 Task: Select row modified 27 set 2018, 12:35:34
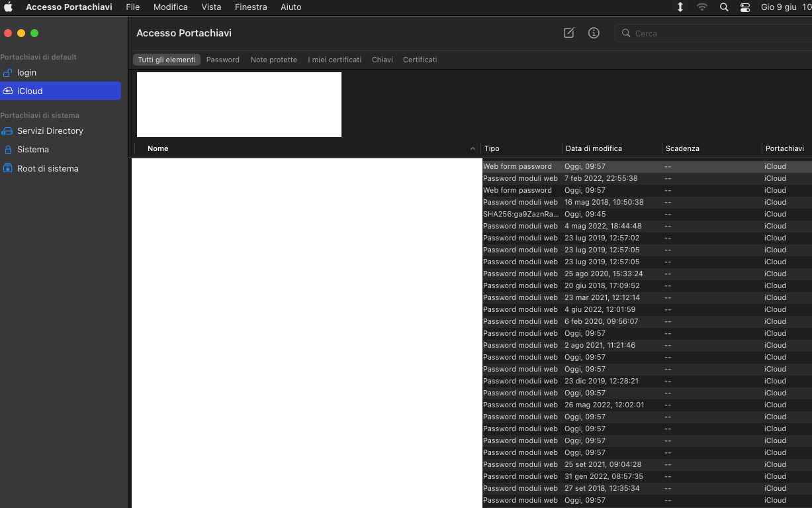(472, 488)
